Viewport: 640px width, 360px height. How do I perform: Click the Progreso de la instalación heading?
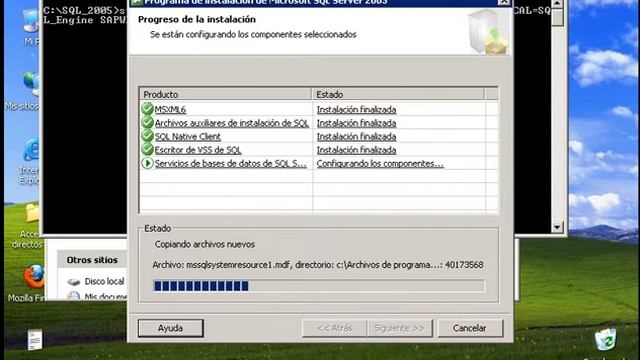197,19
